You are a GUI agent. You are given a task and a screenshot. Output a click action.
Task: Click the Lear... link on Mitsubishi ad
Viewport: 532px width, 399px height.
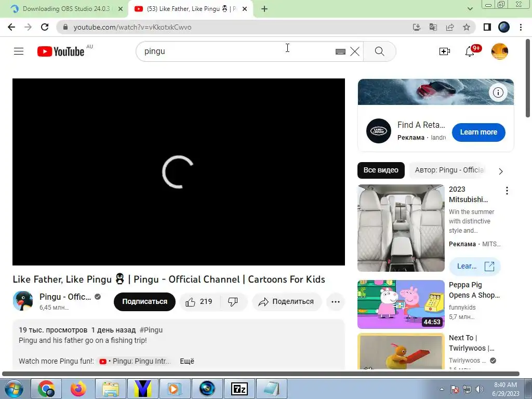point(475,267)
